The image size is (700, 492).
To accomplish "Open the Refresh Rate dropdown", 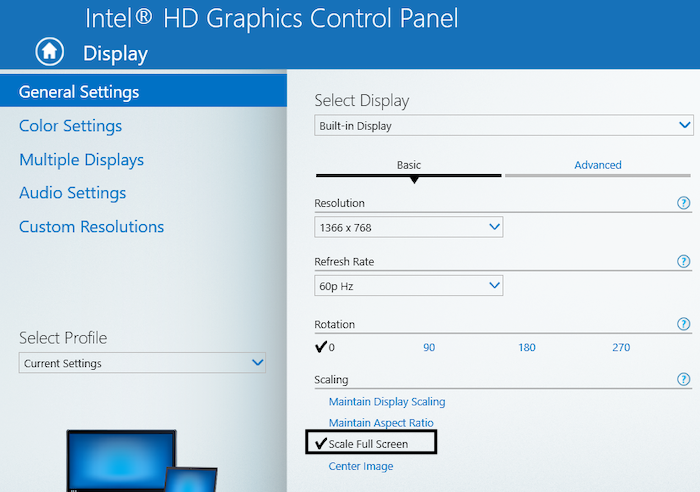I will (x=409, y=286).
